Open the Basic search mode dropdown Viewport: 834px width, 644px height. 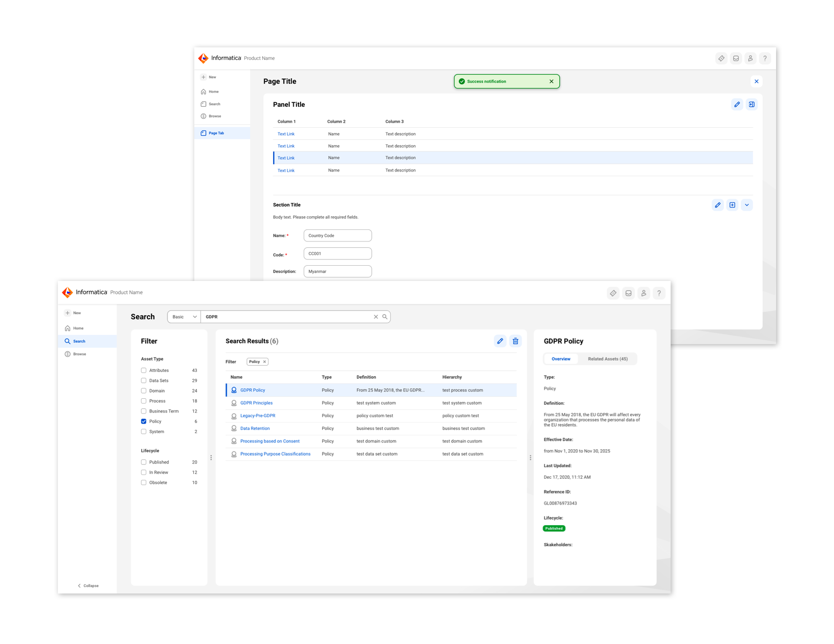184,317
